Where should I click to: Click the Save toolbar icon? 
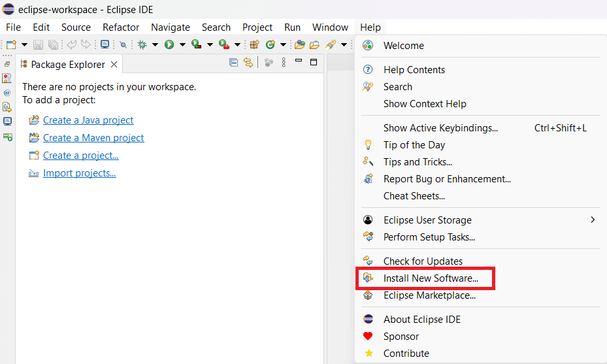(x=38, y=44)
